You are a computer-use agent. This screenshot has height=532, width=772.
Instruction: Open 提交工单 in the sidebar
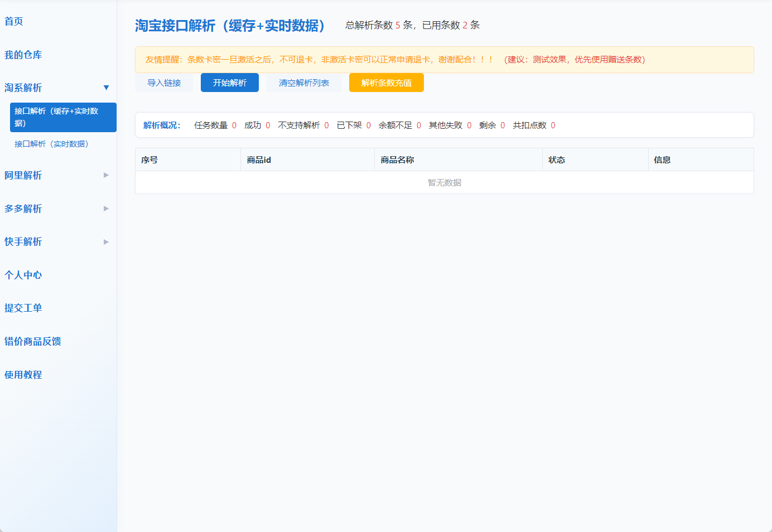[23, 308]
